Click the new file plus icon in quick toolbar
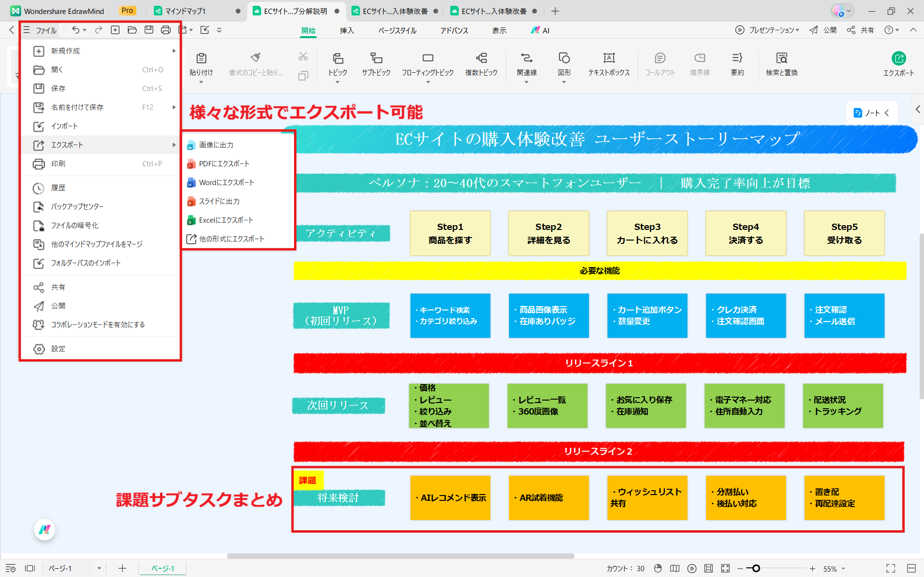The height and width of the screenshot is (577, 924). (x=115, y=30)
